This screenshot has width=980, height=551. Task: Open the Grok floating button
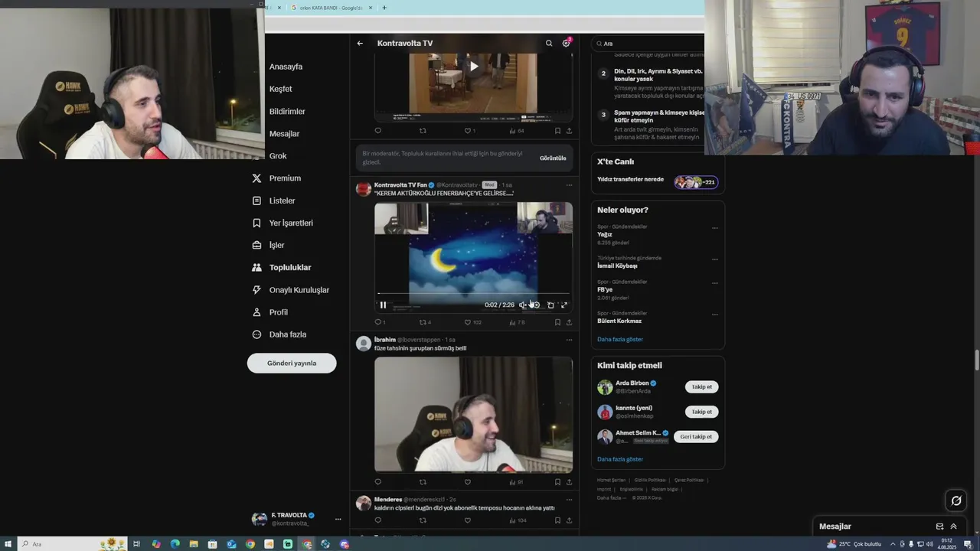[956, 500]
